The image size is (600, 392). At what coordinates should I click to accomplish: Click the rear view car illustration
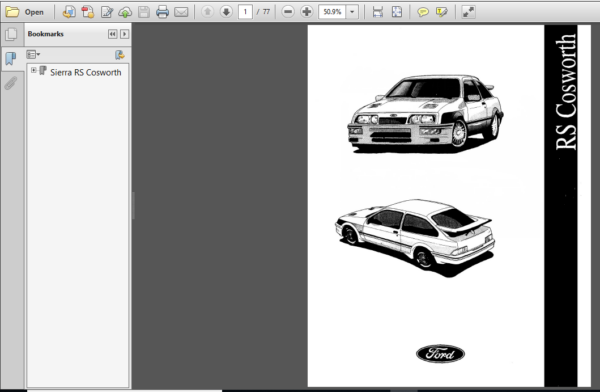click(414, 237)
